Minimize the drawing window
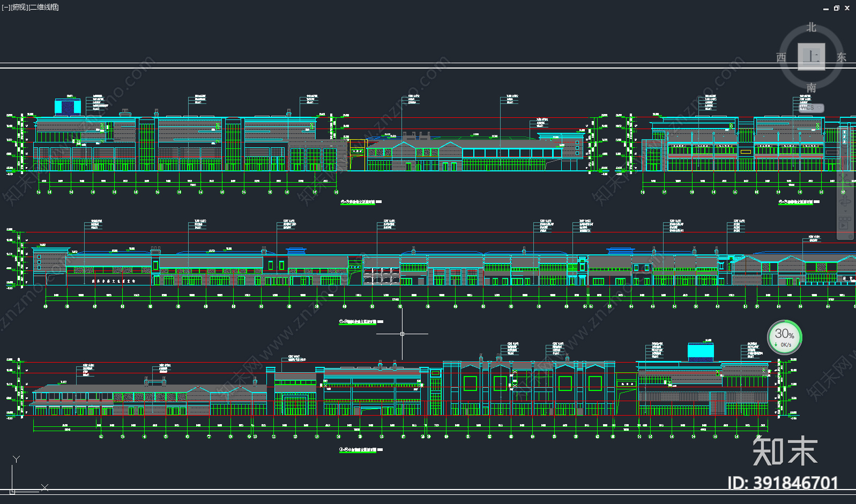The height and width of the screenshot is (504, 856). pyautogui.click(x=826, y=8)
